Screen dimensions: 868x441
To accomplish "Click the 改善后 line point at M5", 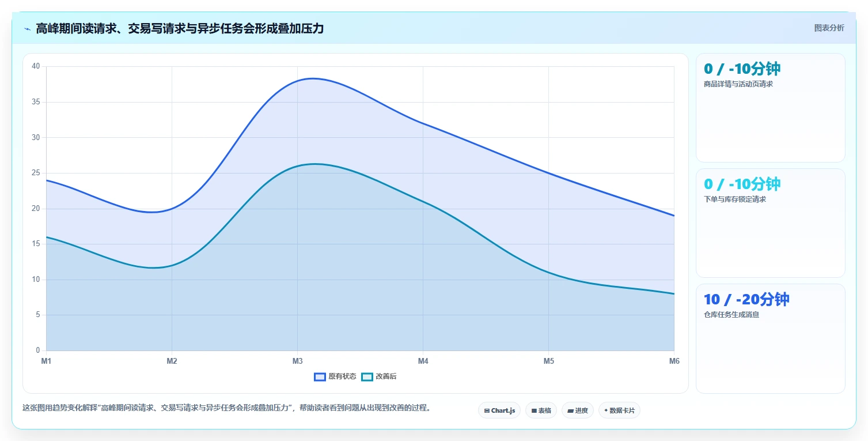I will 548,273.
